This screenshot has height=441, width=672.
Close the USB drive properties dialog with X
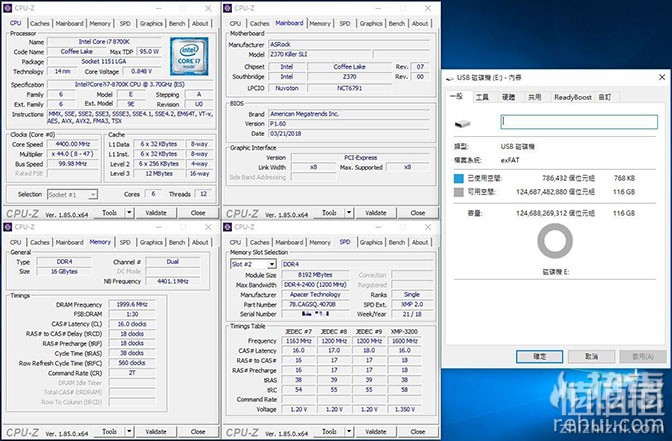(x=662, y=77)
